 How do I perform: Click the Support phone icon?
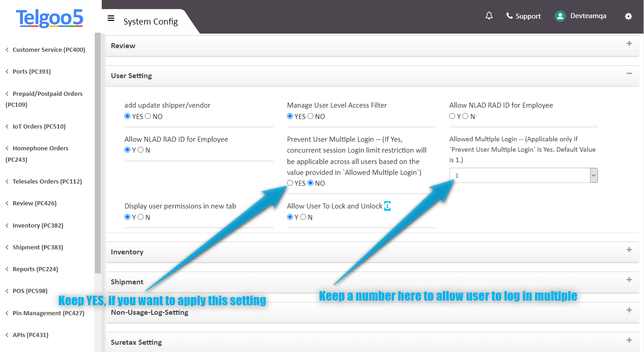[509, 16]
